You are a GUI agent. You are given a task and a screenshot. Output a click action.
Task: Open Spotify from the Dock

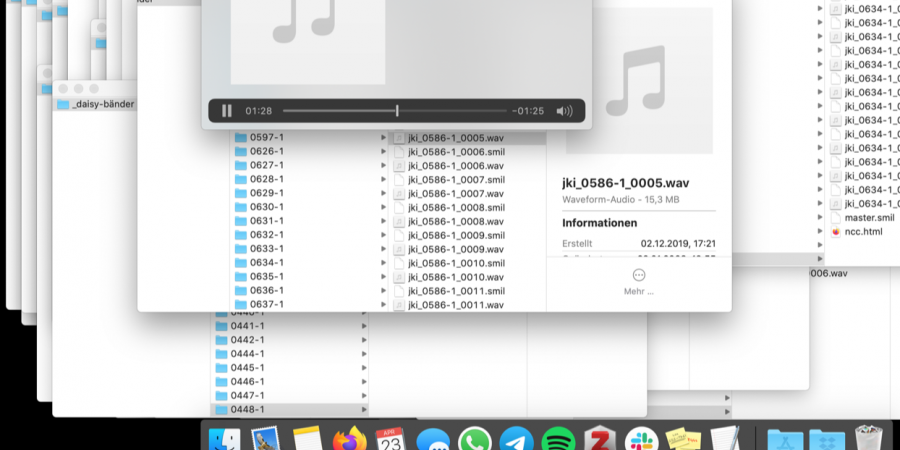tap(558, 441)
